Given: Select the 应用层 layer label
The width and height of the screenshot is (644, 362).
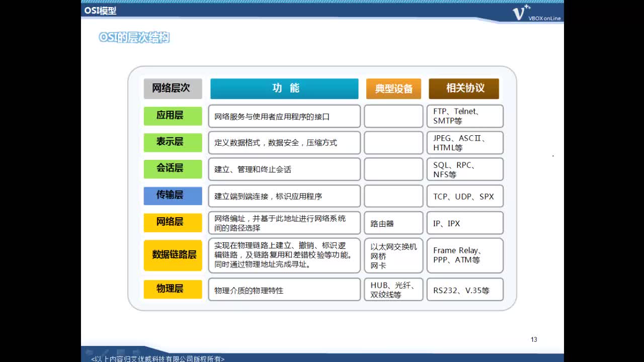Looking at the screenshot, I should 173,116.
